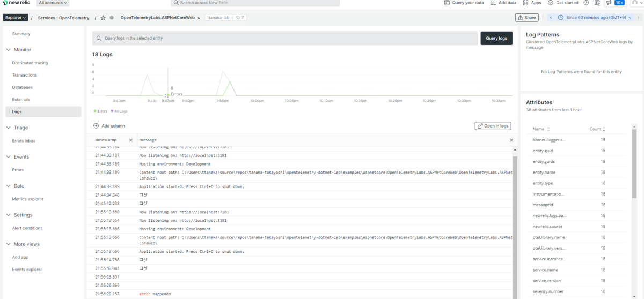Click the Query logs button

tap(496, 38)
